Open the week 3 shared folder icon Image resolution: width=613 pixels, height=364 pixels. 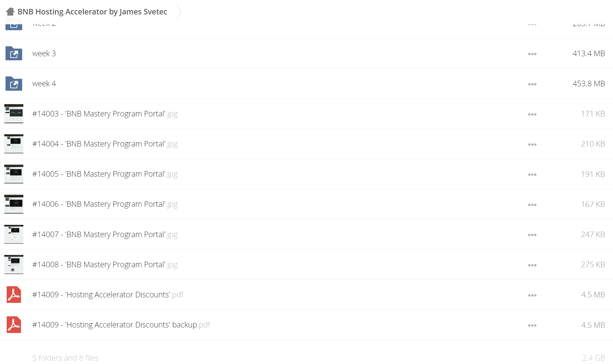pos(14,53)
